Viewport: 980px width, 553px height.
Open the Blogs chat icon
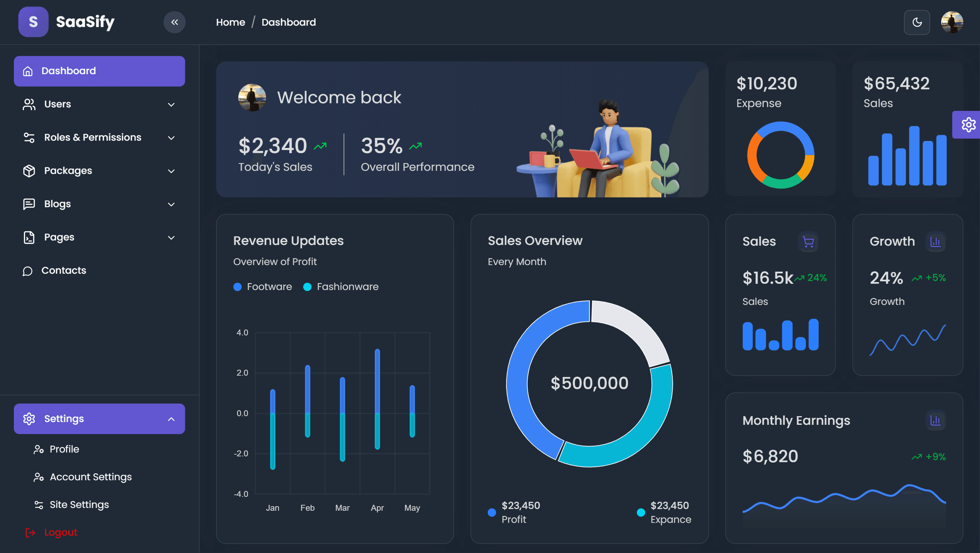point(29,204)
